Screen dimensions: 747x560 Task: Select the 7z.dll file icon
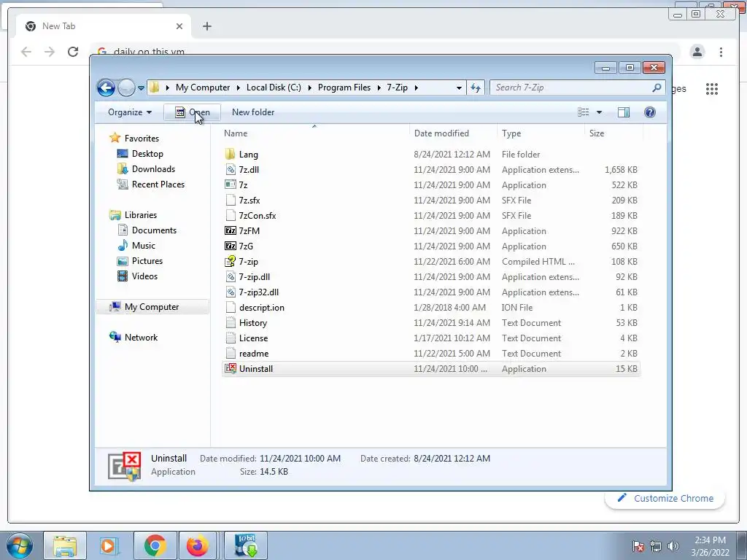[x=231, y=169]
